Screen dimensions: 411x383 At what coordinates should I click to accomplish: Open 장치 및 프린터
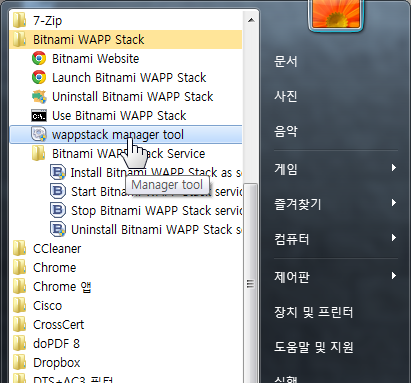[313, 312]
